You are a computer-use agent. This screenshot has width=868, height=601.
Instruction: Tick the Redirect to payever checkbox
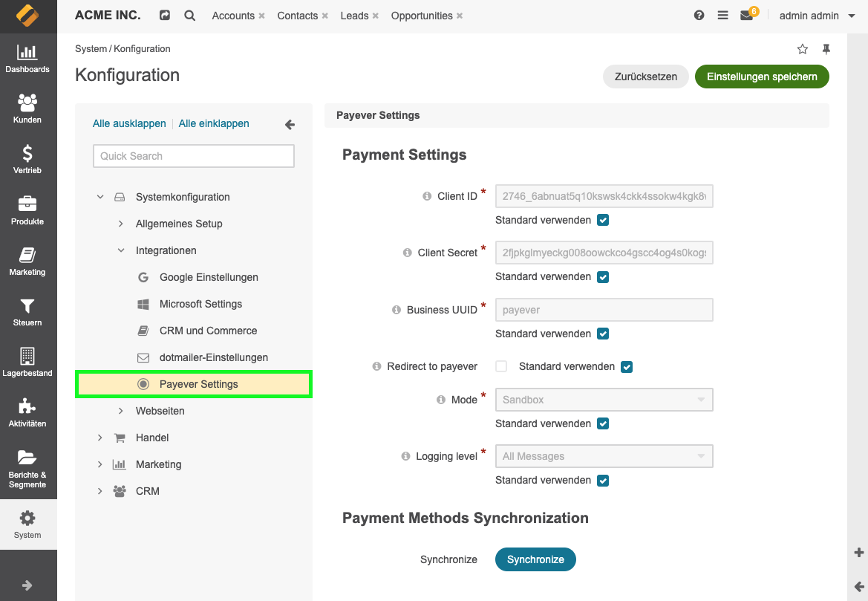(x=501, y=366)
